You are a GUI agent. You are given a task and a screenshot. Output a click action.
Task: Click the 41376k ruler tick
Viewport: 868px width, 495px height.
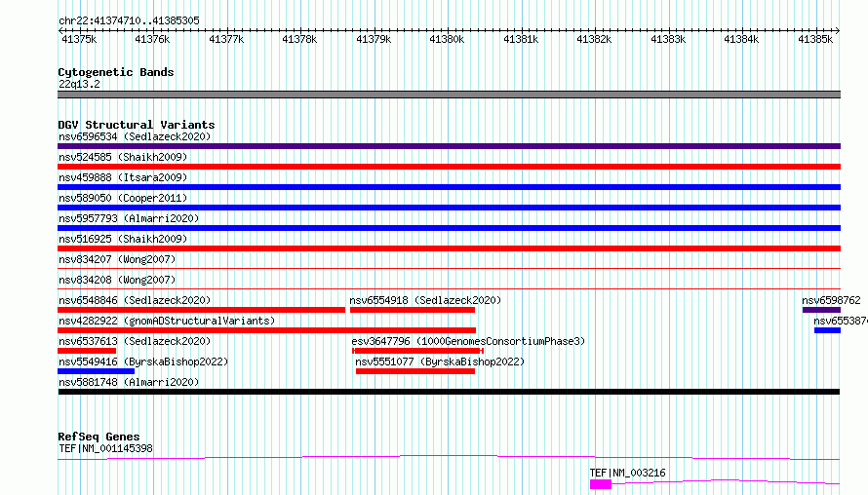tap(152, 39)
